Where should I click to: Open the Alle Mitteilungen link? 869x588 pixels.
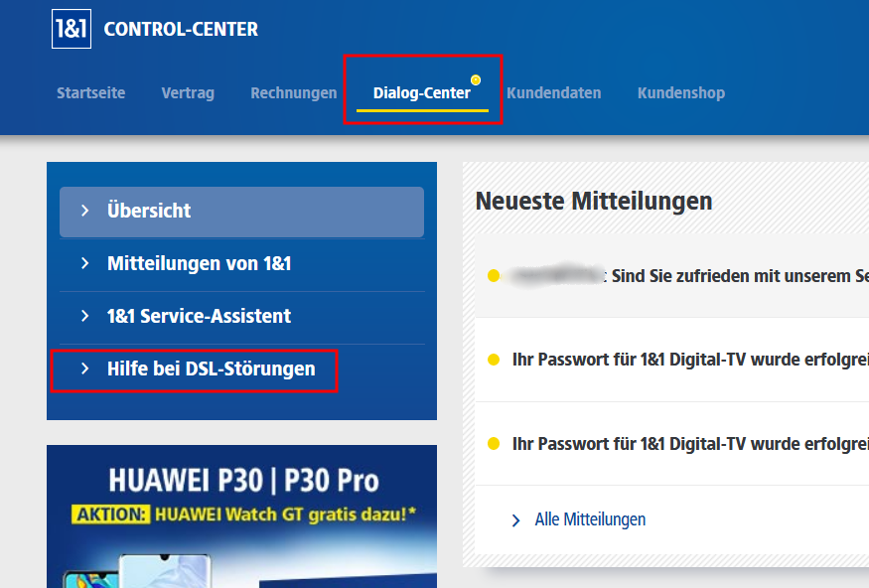pyautogui.click(x=590, y=519)
